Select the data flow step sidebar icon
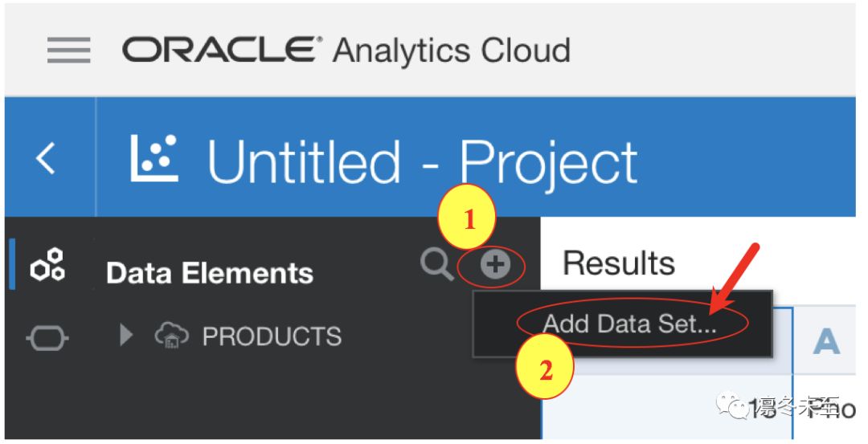The width and height of the screenshot is (868, 444). coord(47,337)
